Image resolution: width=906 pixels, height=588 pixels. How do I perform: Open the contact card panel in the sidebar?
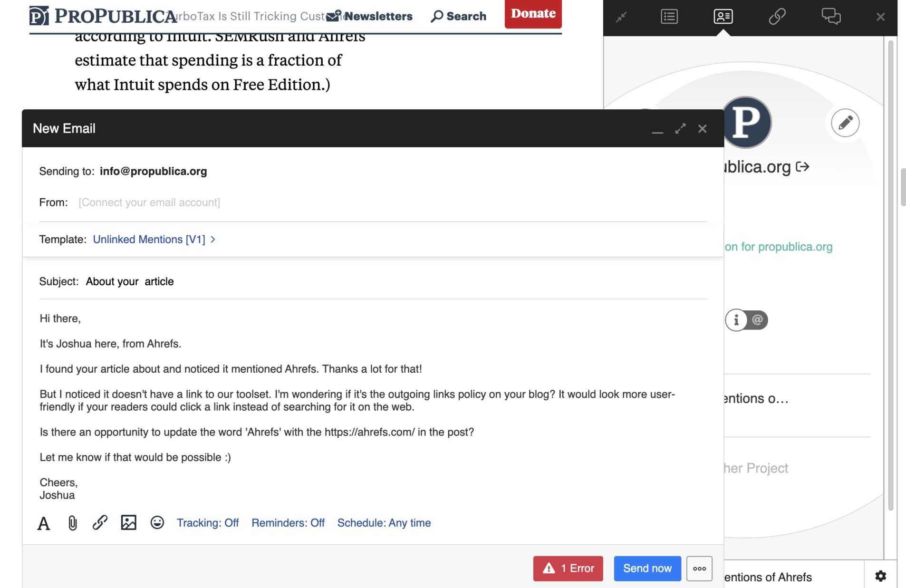coord(722,16)
